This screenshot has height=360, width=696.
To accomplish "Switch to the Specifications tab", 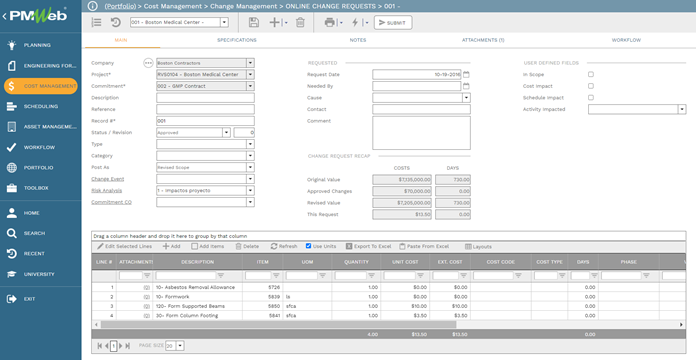I will 237,40.
